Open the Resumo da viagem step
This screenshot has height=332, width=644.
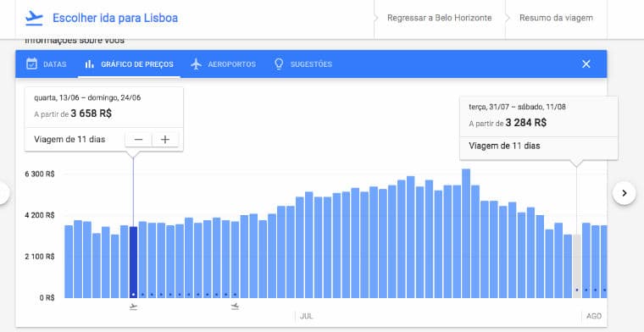pos(556,18)
